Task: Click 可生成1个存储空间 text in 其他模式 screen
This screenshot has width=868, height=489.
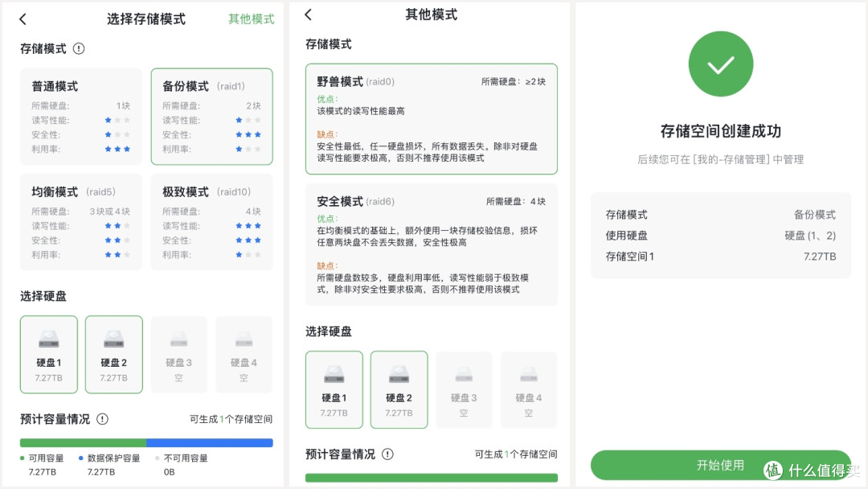Action: click(x=516, y=454)
